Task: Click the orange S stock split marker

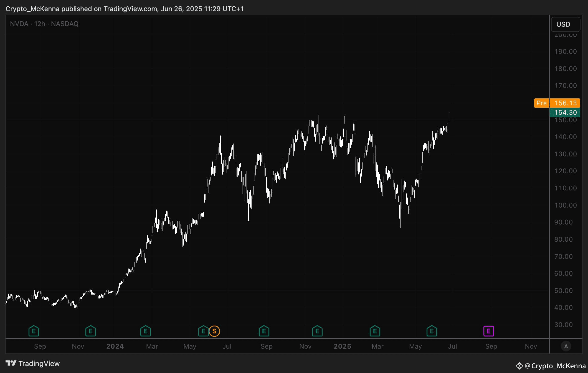Action: (x=214, y=331)
